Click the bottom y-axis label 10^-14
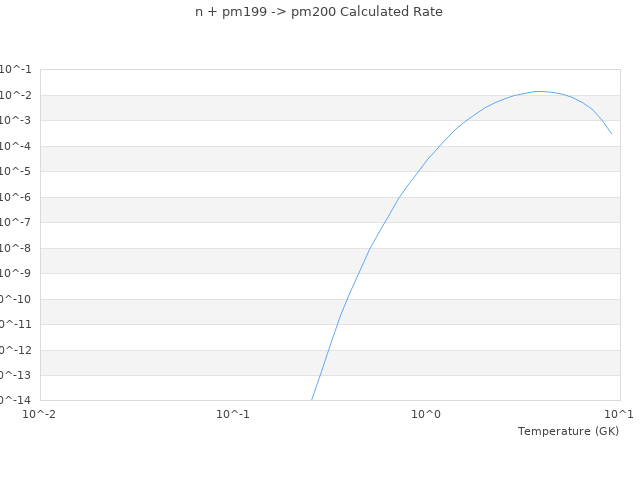This screenshot has width=640, height=480. 14,400
